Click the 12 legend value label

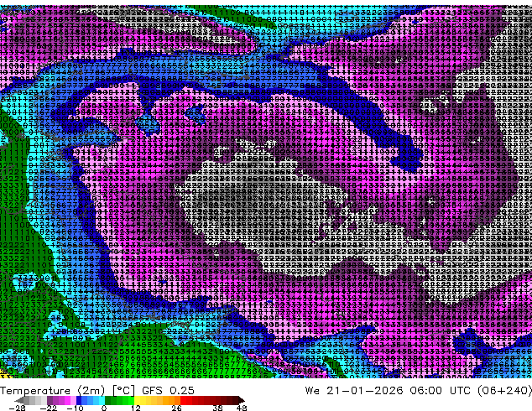[x=136, y=408]
